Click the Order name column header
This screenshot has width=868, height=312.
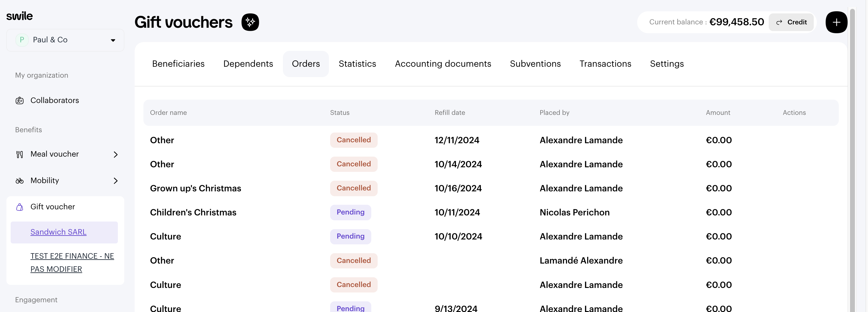pos(168,112)
